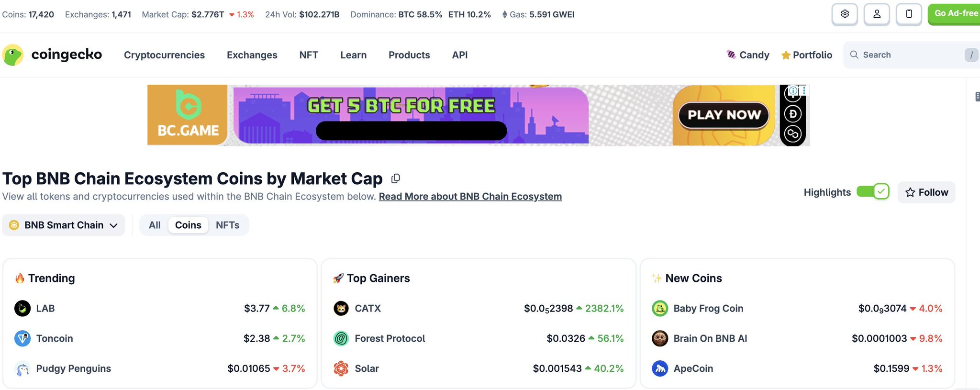The width and height of the screenshot is (980, 390).
Task: Follow this category with the star button
Action: coord(926,192)
